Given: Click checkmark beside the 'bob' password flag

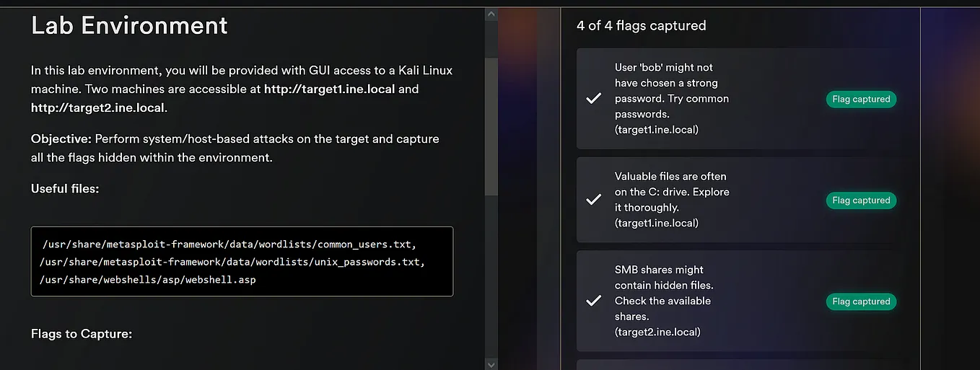Looking at the screenshot, I should [594, 99].
